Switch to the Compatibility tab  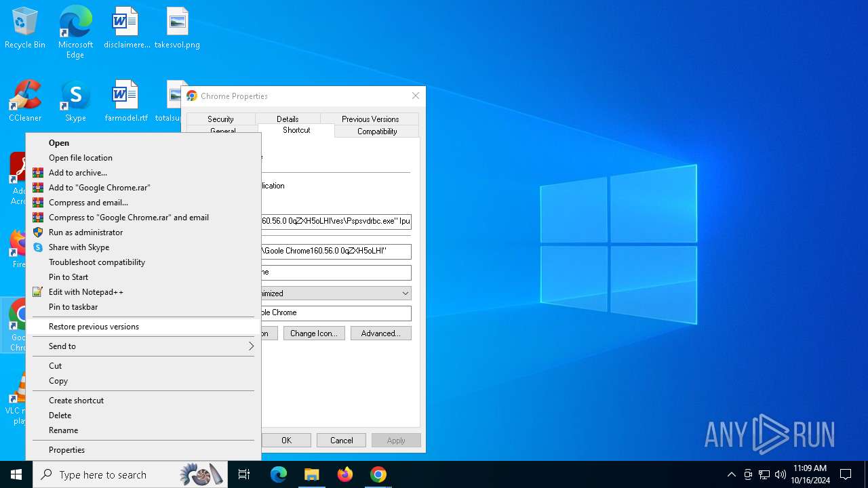(377, 131)
